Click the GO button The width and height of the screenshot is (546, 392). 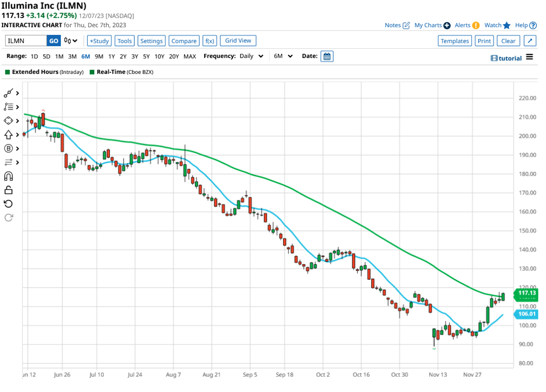pos(53,40)
